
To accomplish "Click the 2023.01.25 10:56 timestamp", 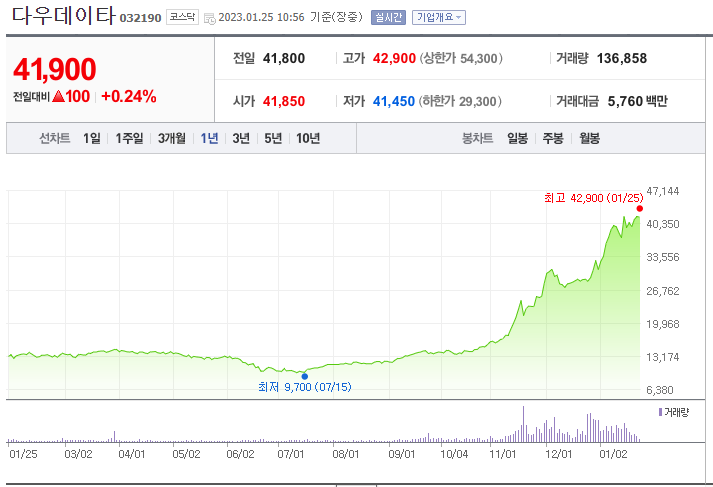I will click(x=261, y=17).
